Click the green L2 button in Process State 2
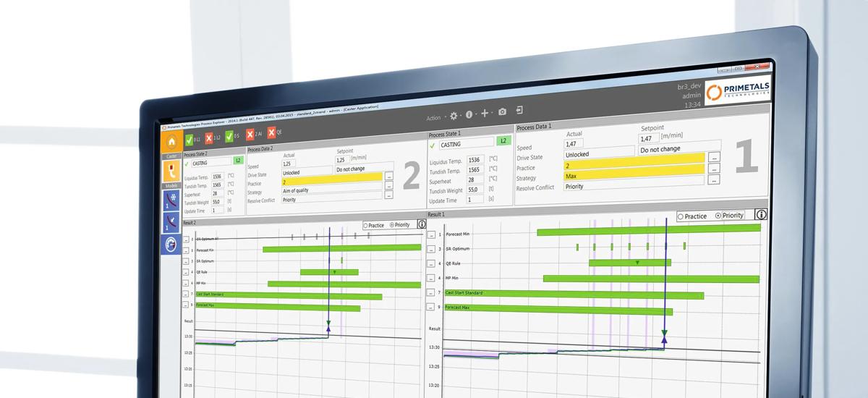 tap(238, 161)
